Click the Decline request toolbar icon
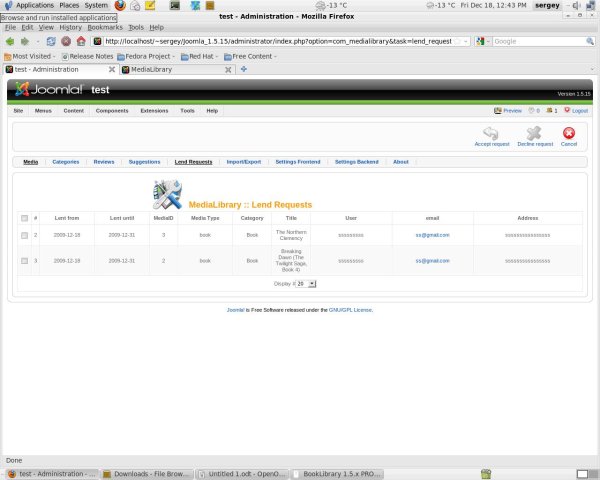Screen dimensions: 600x480 (x=534, y=133)
